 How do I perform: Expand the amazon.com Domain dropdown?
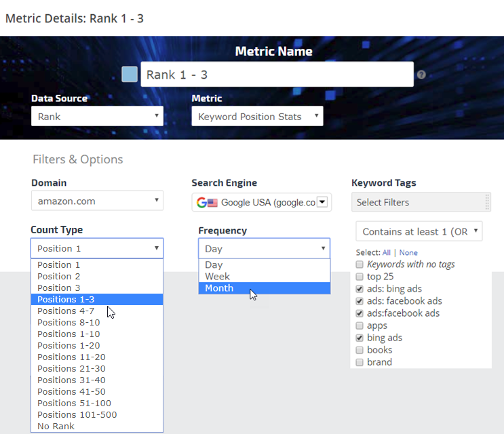click(97, 201)
